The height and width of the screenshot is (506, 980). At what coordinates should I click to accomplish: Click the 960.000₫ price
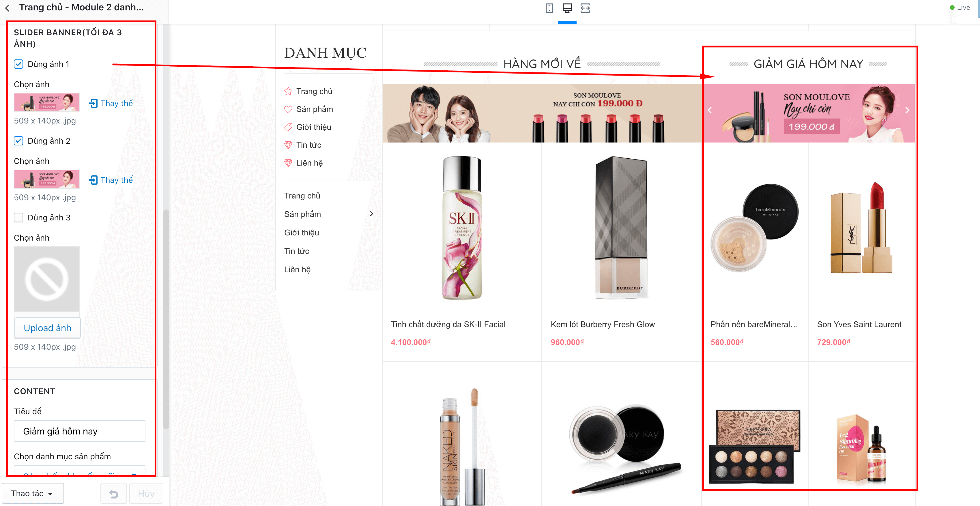click(567, 342)
